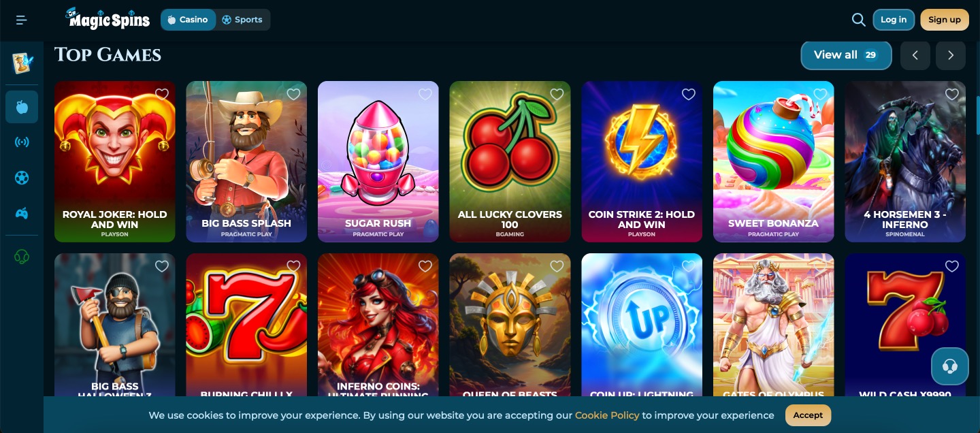Toggle favorite heart on Sugar Rush
980x433 pixels.
coord(425,94)
